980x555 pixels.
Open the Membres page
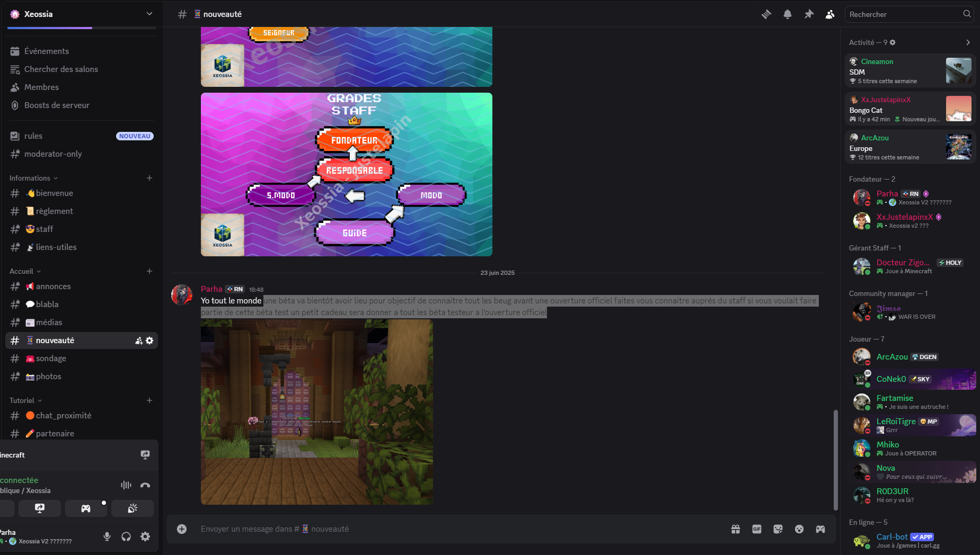(x=82, y=87)
